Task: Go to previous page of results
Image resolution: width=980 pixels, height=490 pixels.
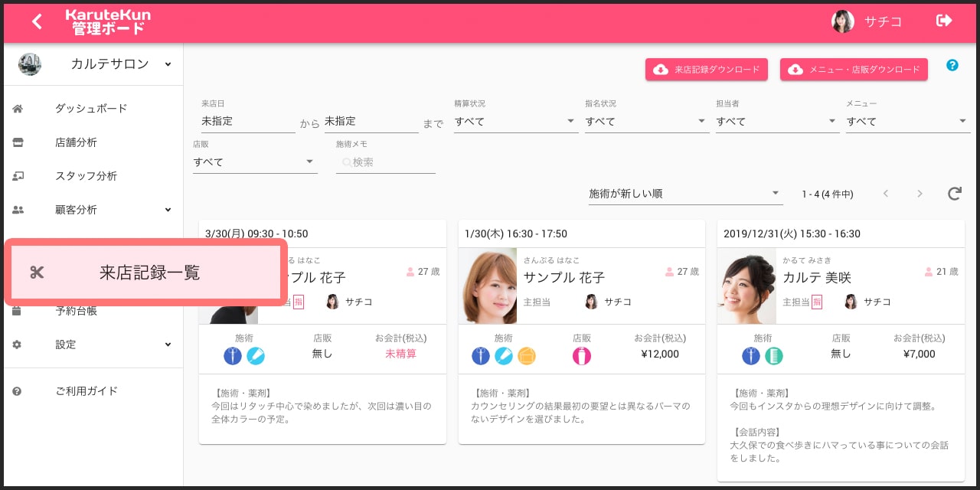Action: click(886, 194)
